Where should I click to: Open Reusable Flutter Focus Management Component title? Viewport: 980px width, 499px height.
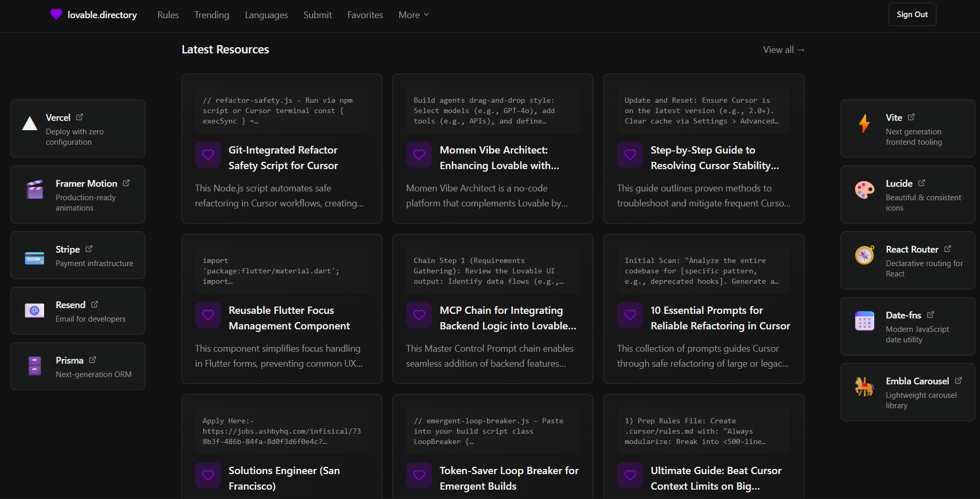coord(289,318)
